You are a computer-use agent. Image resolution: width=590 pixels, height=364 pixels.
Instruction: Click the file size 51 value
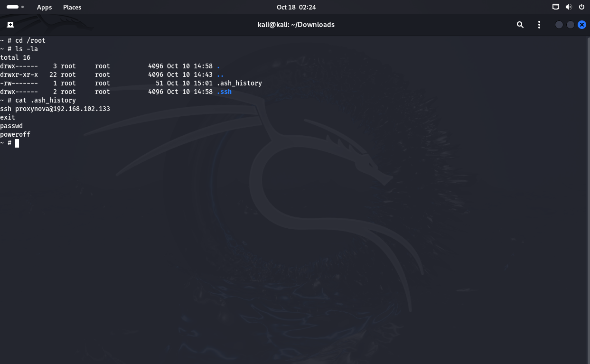(159, 83)
